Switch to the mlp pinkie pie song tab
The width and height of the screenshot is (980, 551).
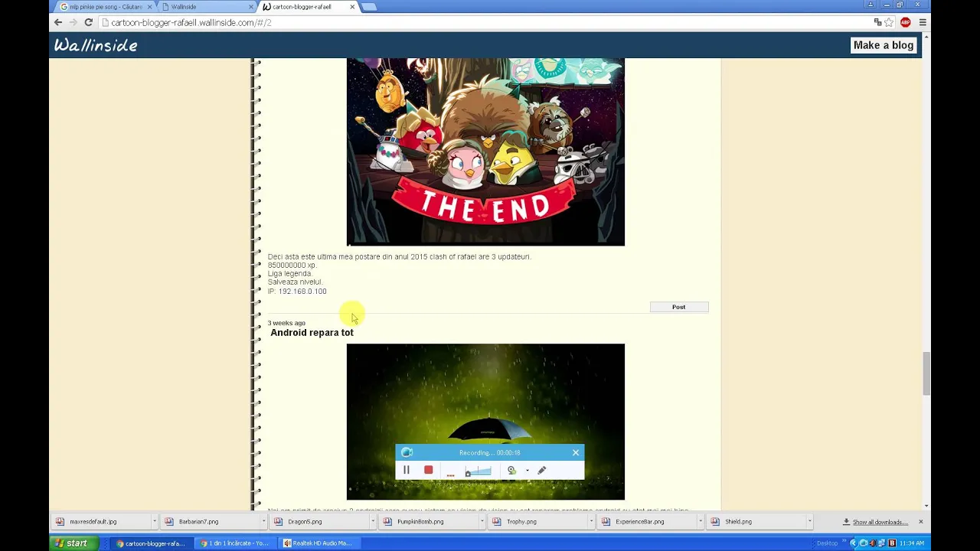pyautogui.click(x=104, y=7)
